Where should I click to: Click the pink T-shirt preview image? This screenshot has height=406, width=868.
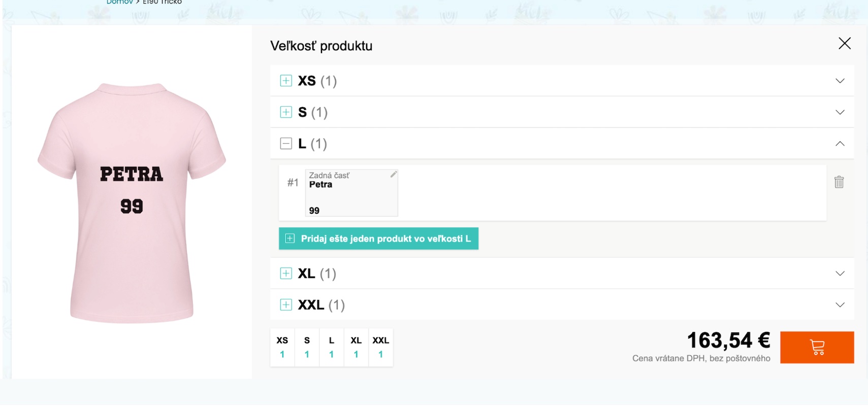click(132, 203)
